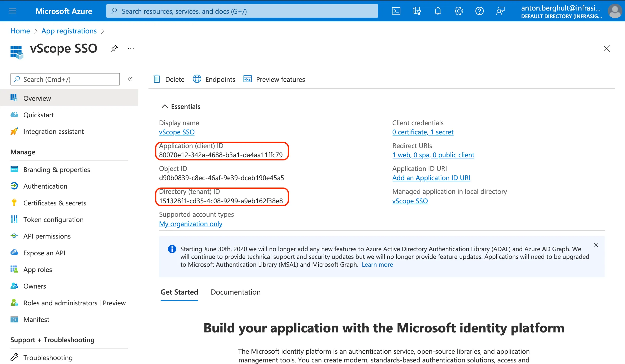Go to App registrations breadcrumb
The height and width of the screenshot is (364, 625).
click(x=69, y=31)
